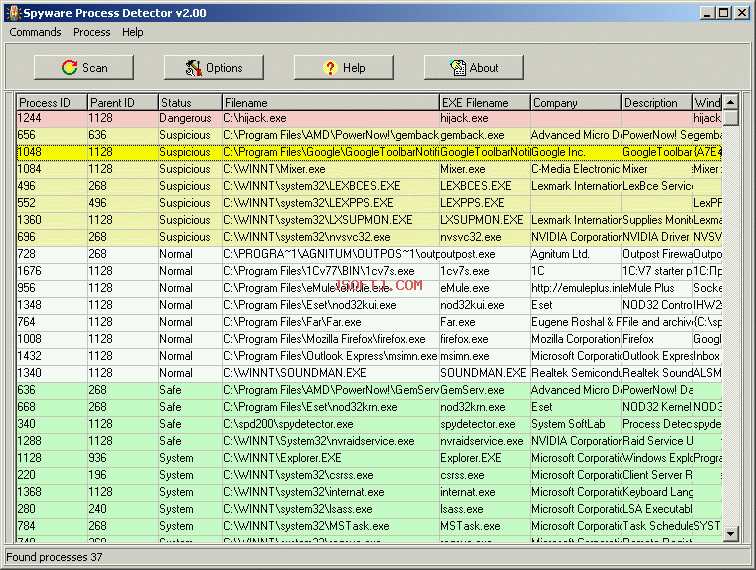Click the About button's document icon

[x=458, y=68]
